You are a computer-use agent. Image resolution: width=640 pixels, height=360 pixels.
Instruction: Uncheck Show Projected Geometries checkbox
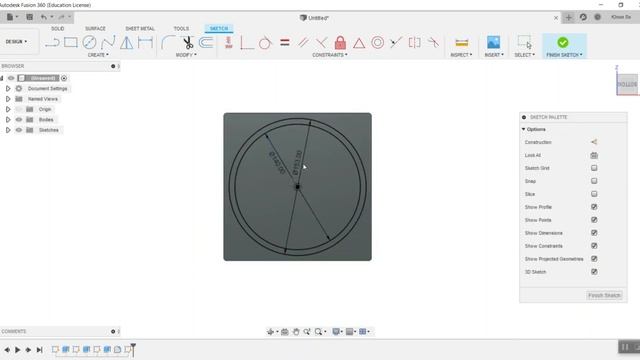click(594, 259)
